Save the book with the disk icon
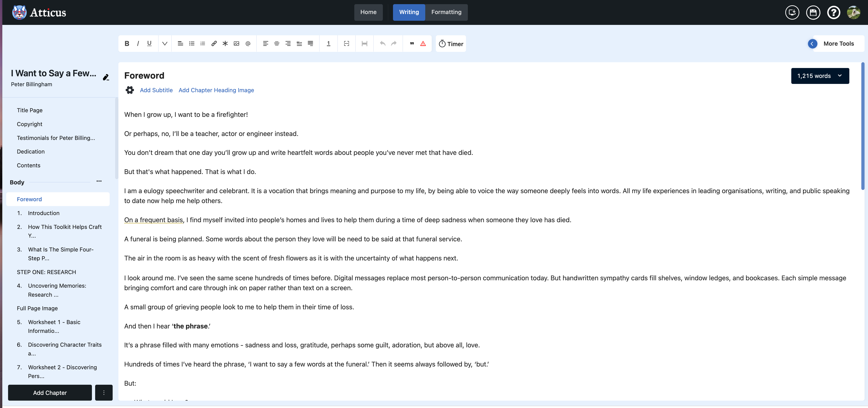Image resolution: width=868 pixels, height=408 pixels. (x=813, y=12)
